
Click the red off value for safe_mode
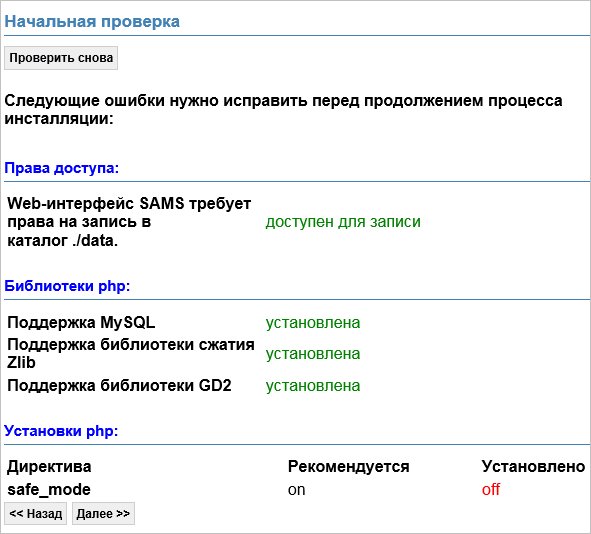(x=491, y=490)
